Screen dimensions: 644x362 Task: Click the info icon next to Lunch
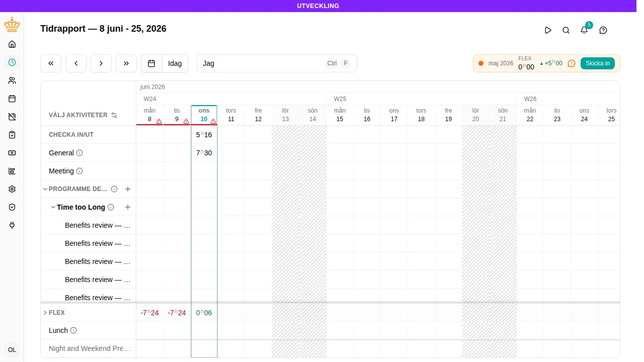pyautogui.click(x=73, y=330)
